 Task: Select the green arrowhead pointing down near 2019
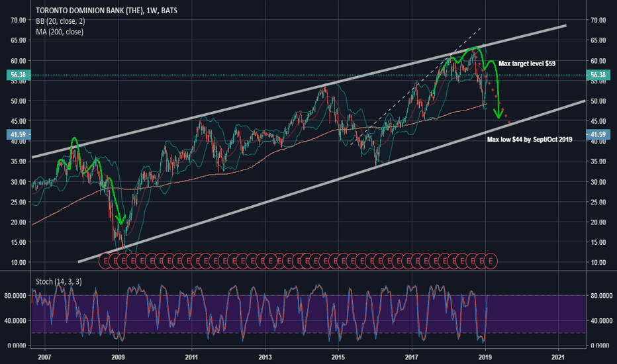tap(498, 114)
